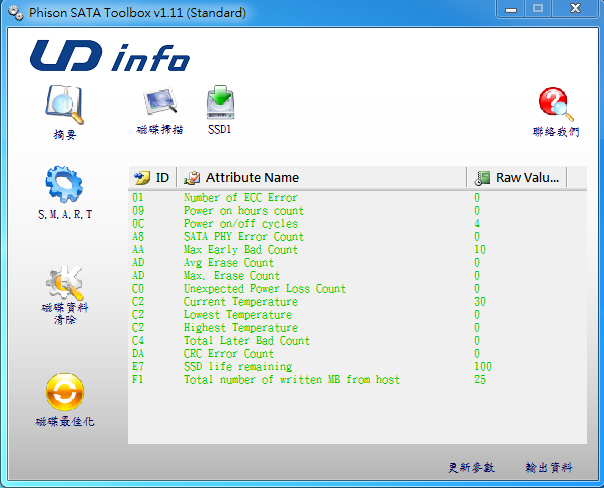Launch the 磁碟最佳化 disk optimize icon
The height and width of the screenshot is (488, 604).
coord(65,392)
